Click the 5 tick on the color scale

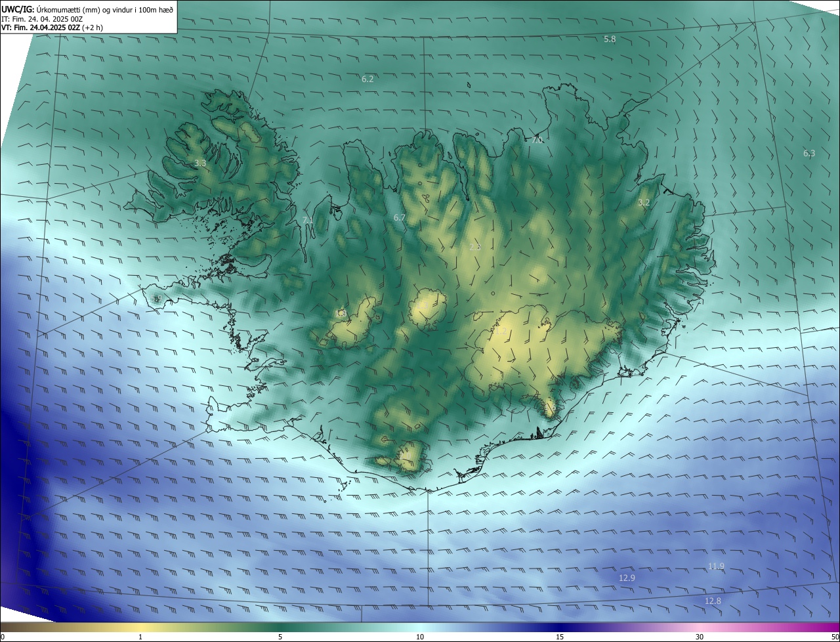[280, 637]
